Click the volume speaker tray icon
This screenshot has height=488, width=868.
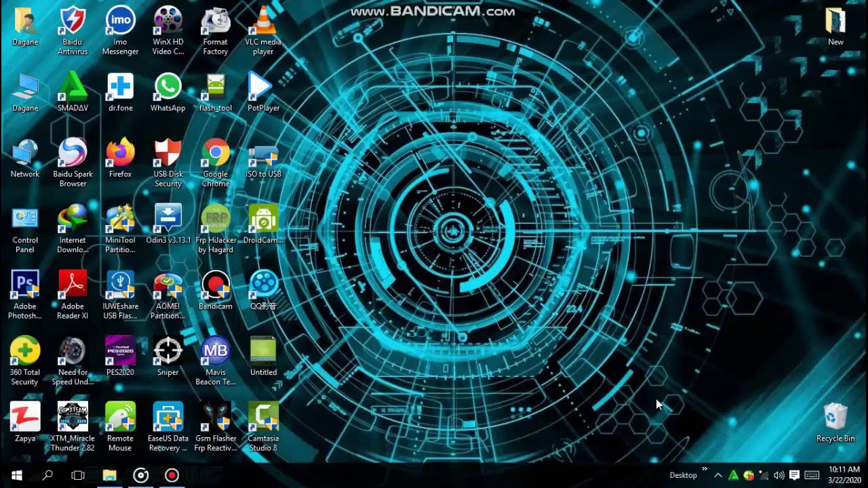pyautogui.click(x=778, y=475)
